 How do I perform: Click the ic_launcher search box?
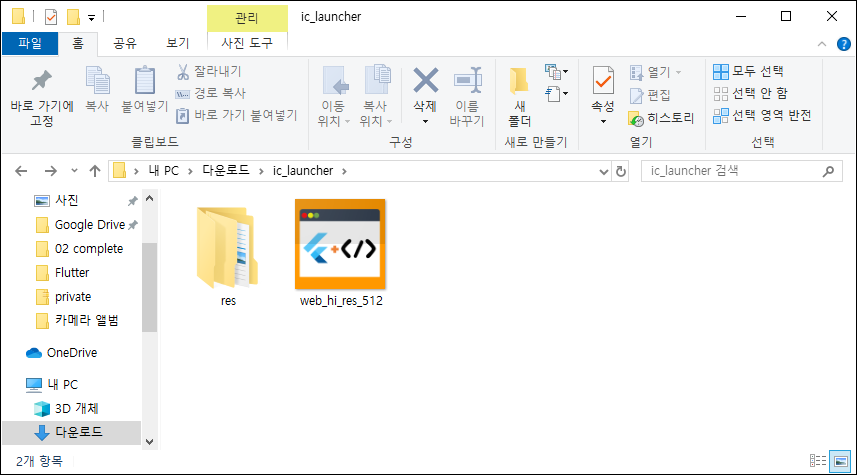[732, 171]
